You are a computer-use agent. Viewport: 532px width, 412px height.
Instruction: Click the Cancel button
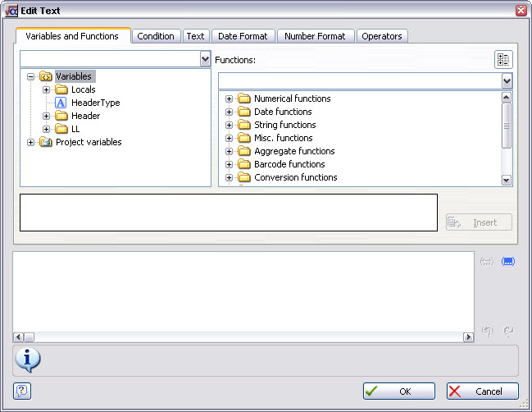[x=483, y=391]
